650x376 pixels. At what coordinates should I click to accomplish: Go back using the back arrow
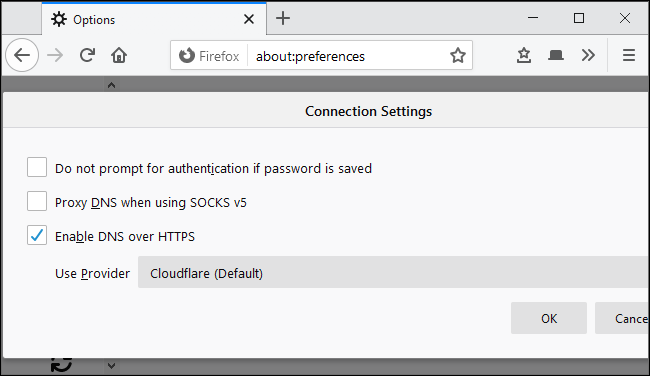(22, 55)
